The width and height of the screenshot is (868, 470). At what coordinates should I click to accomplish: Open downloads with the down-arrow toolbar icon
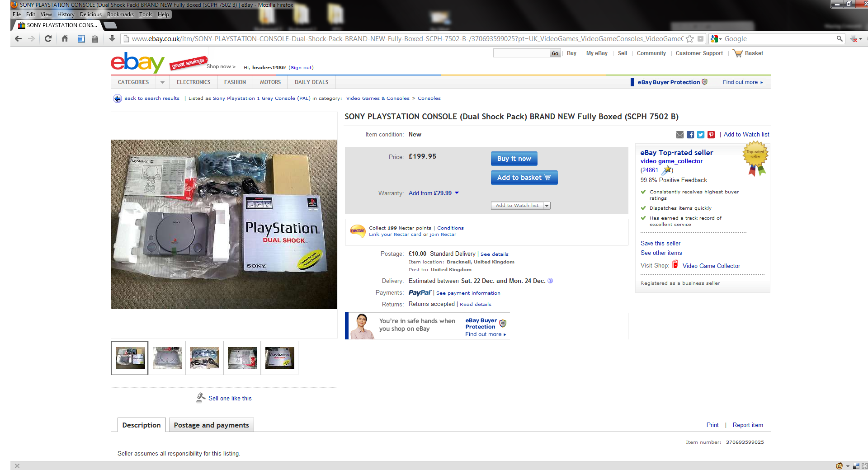click(x=112, y=39)
